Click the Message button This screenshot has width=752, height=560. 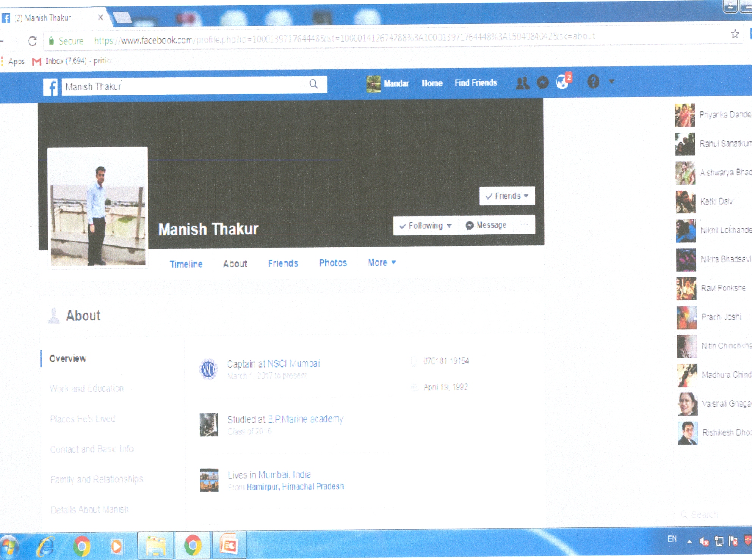coord(486,225)
